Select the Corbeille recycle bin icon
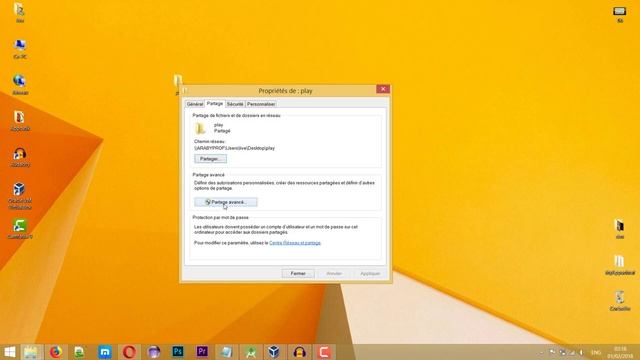 [620, 301]
